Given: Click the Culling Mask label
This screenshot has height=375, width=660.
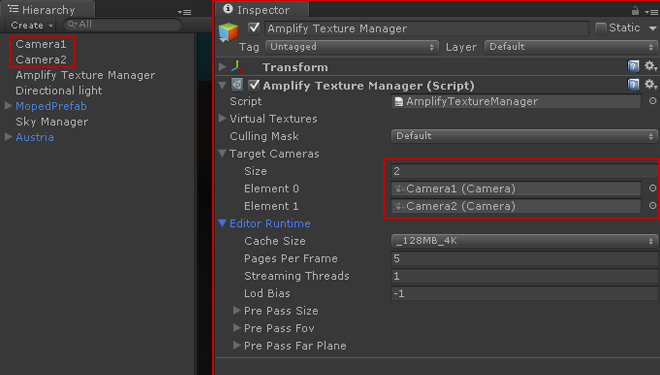Looking at the screenshot, I should pos(264,136).
